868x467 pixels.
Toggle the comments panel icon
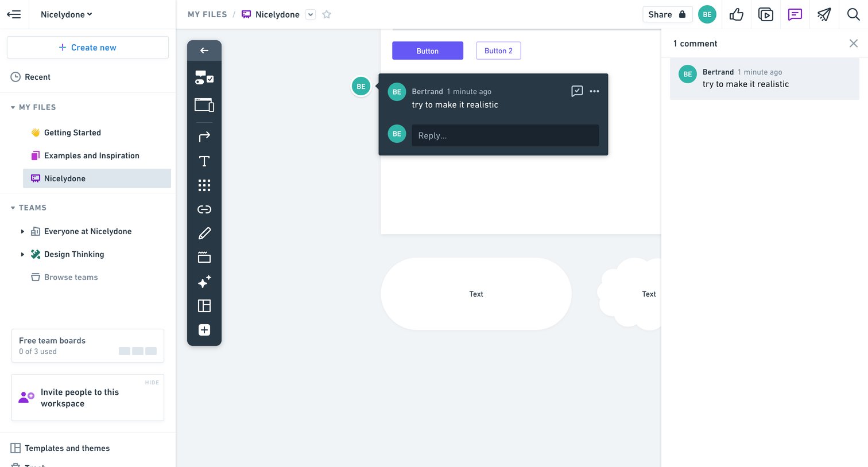point(795,14)
